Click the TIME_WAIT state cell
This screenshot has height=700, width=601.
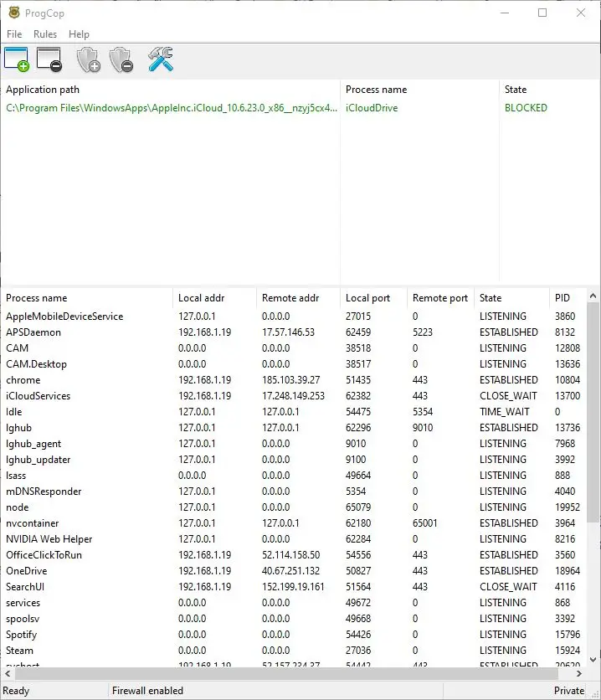tap(505, 412)
